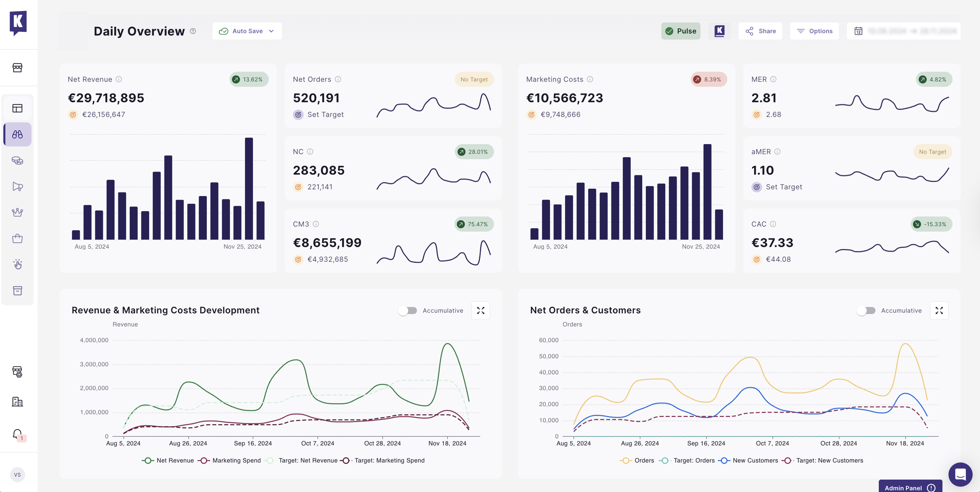Click the shopping bag sidebar icon

click(17, 239)
